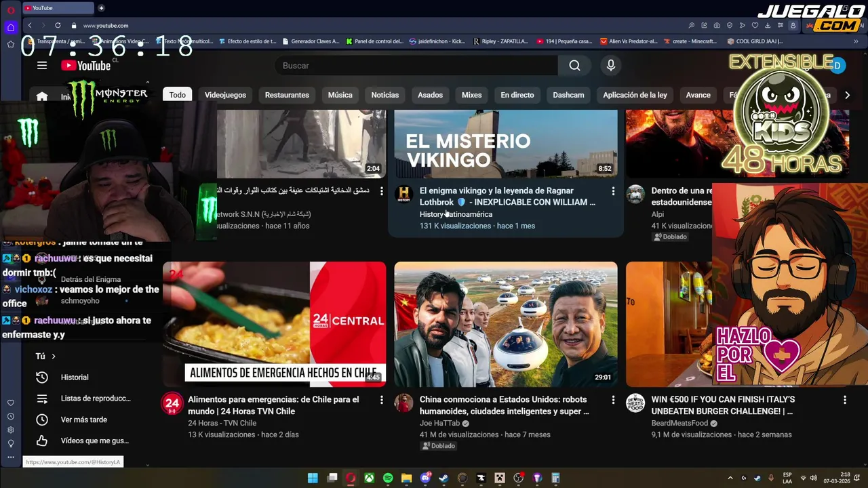
Task: Open options menu for the Arabic S.N.N video
Action: [x=381, y=191]
